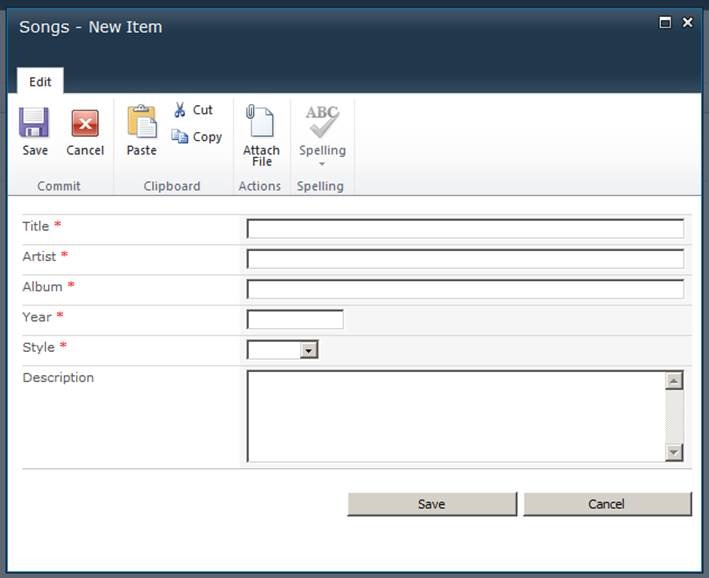Maximize the Songs New Item dialog
This screenshot has height=578, width=709.
point(665,22)
